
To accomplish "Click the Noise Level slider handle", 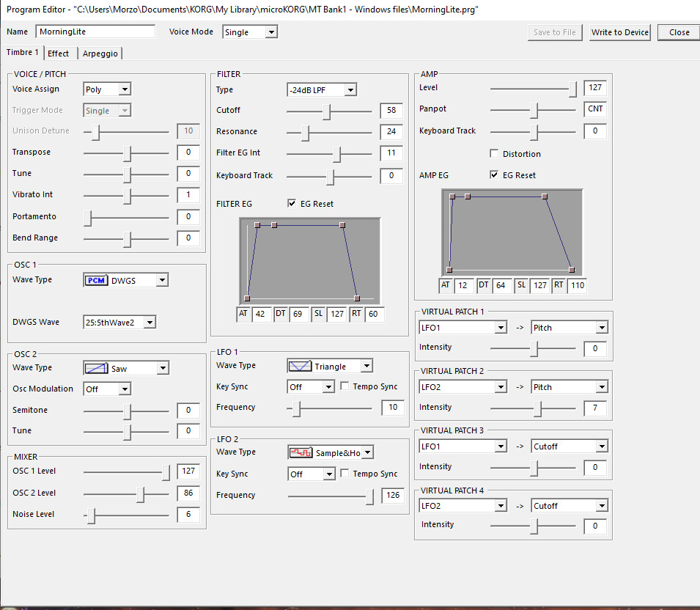I will click(x=91, y=515).
